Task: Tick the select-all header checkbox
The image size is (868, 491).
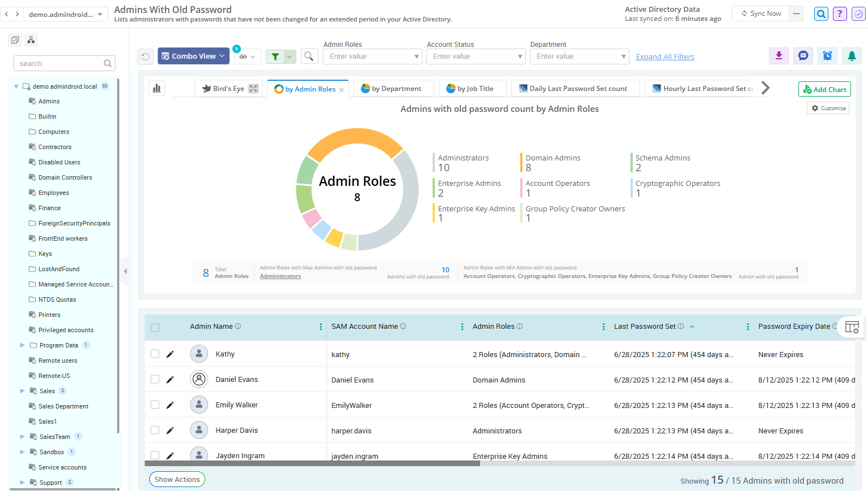Action: click(x=155, y=328)
